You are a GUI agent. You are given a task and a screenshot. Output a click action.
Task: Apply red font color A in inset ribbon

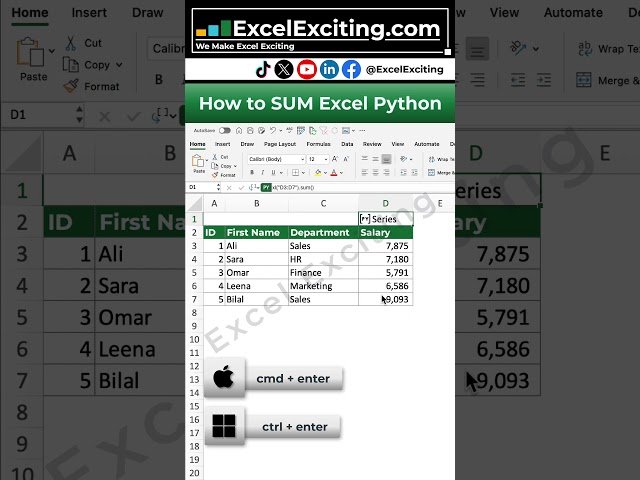click(x=333, y=173)
